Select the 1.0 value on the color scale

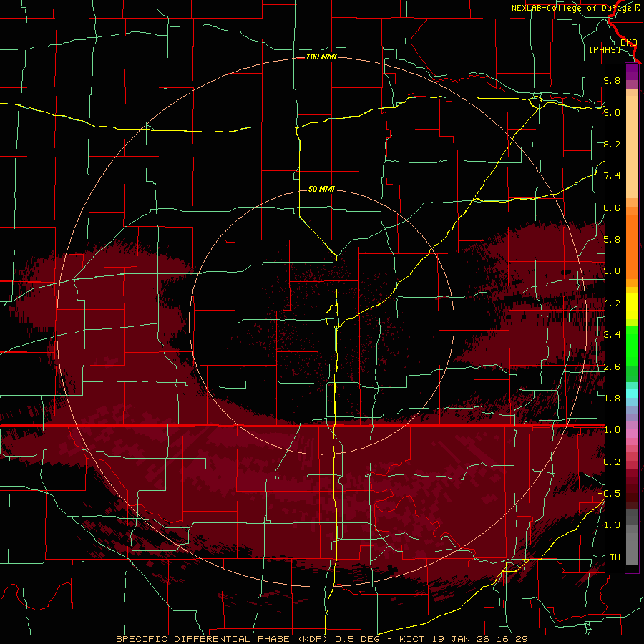click(x=612, y=430)
